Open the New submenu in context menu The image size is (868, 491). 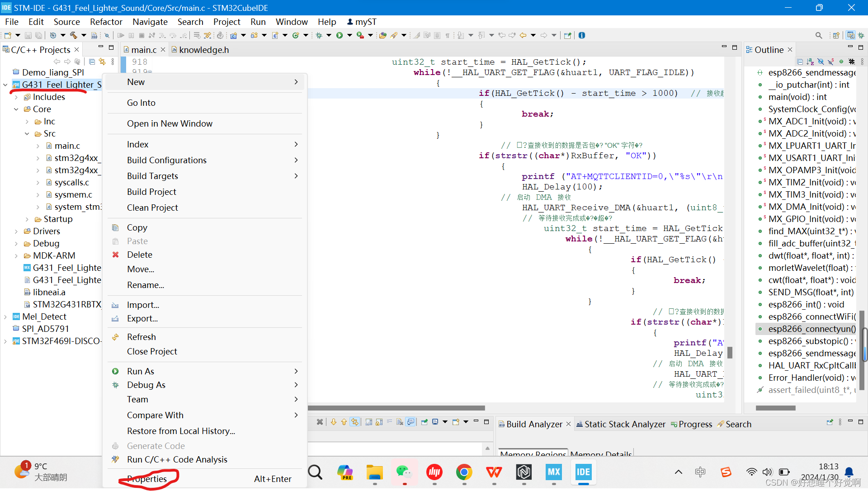(205, 82)
